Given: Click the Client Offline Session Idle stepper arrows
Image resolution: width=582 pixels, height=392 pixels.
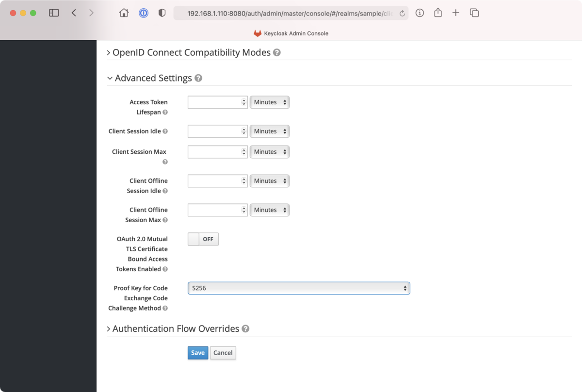Looking at the screenshot, I should 244,181.
